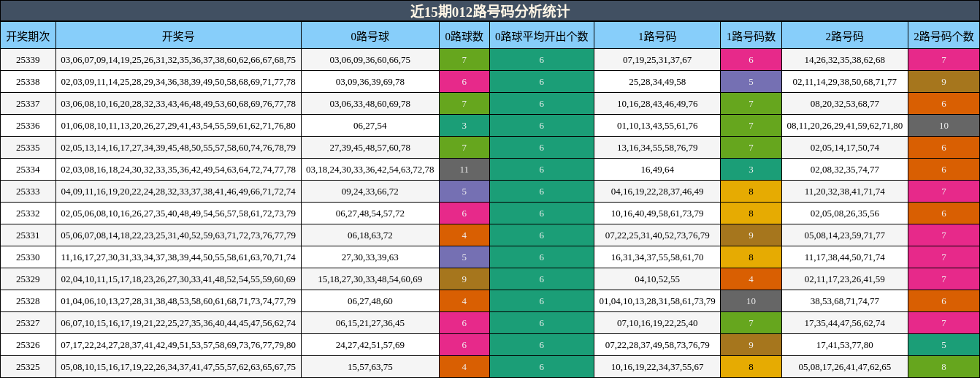Select the 0路球数 column header
This screenshot has height=378, width=980.
pyautogui.click(x=464, y=36)
